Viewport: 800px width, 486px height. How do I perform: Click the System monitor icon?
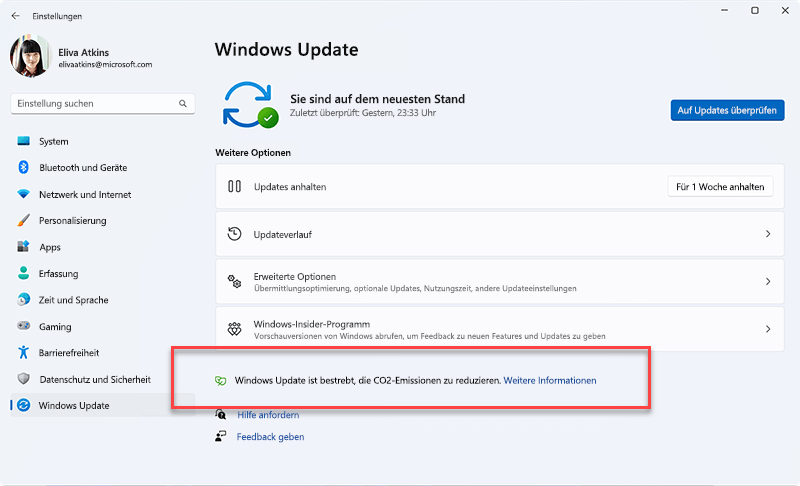23,141
